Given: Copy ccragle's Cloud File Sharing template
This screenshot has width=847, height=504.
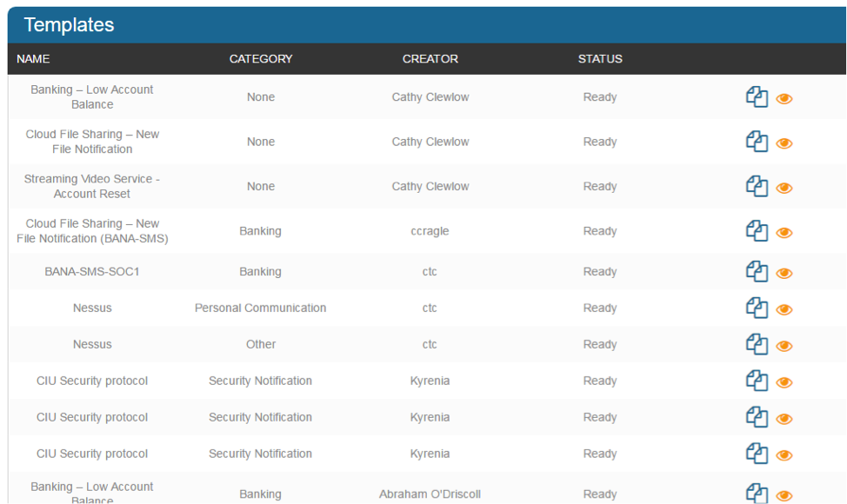Looking at the screenshot, I should pyautogui.click(x=757, y=231).
